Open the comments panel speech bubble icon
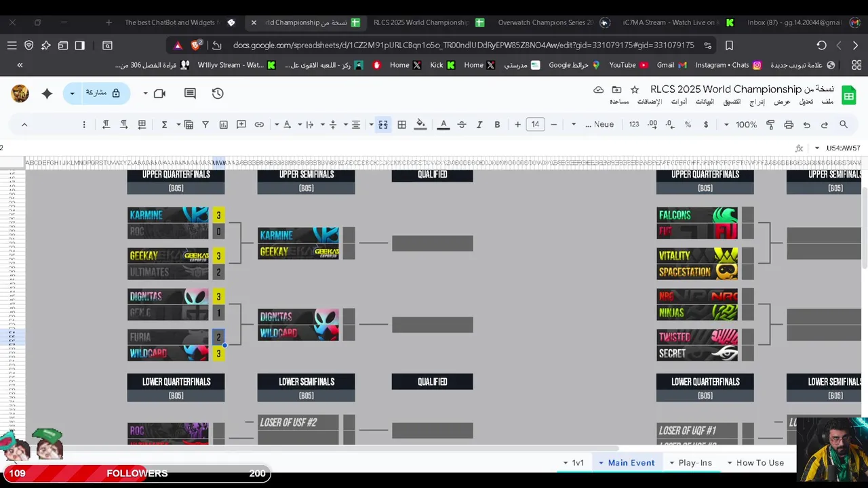This screenshot has width=868, height=488. 190,94
